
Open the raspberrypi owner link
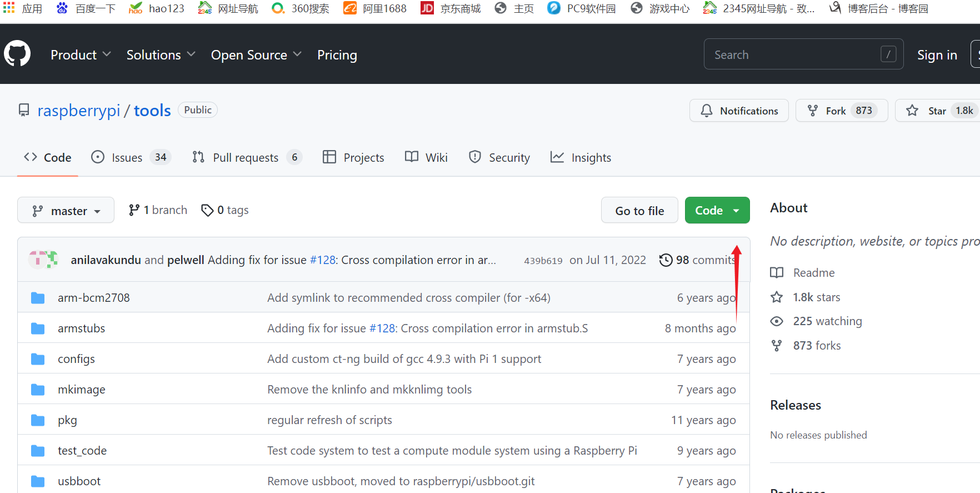79,110
